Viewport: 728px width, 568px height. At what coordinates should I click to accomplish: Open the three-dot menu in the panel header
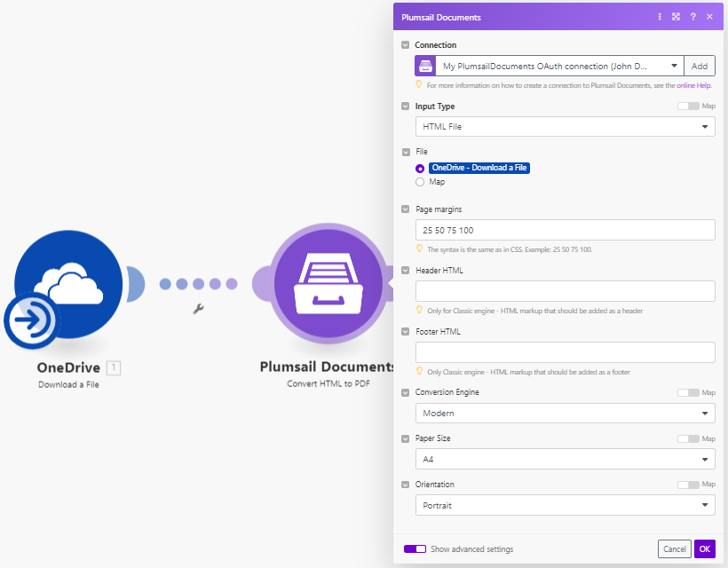[660, 17]
